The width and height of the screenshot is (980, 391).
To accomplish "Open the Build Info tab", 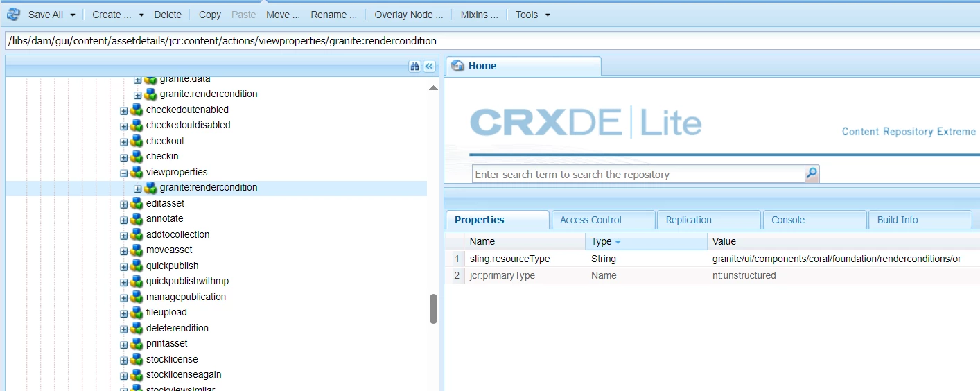I will coord(920,220).
